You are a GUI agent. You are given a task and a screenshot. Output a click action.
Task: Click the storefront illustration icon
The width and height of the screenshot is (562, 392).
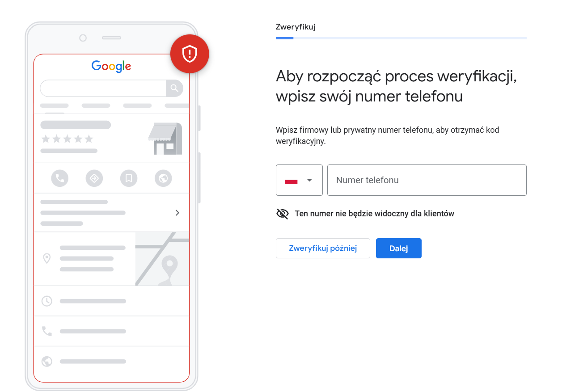pos(165,139)
